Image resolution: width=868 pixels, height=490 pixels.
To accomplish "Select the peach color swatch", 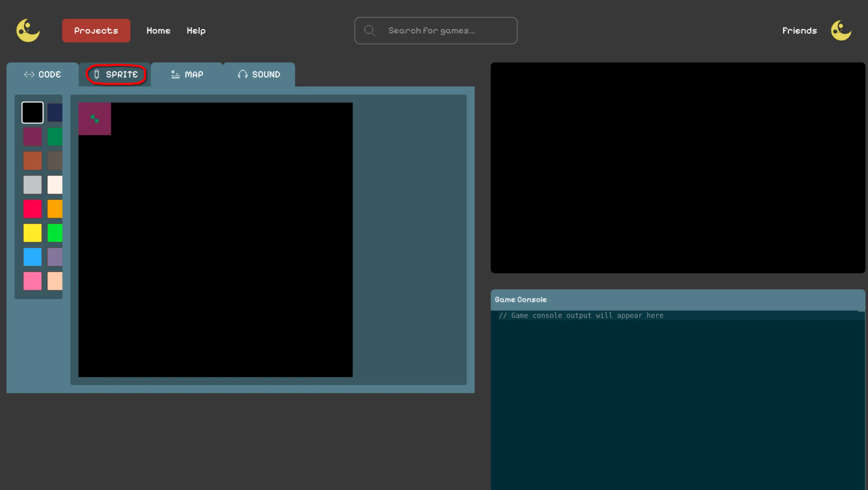I will click(x=55, y=281).
